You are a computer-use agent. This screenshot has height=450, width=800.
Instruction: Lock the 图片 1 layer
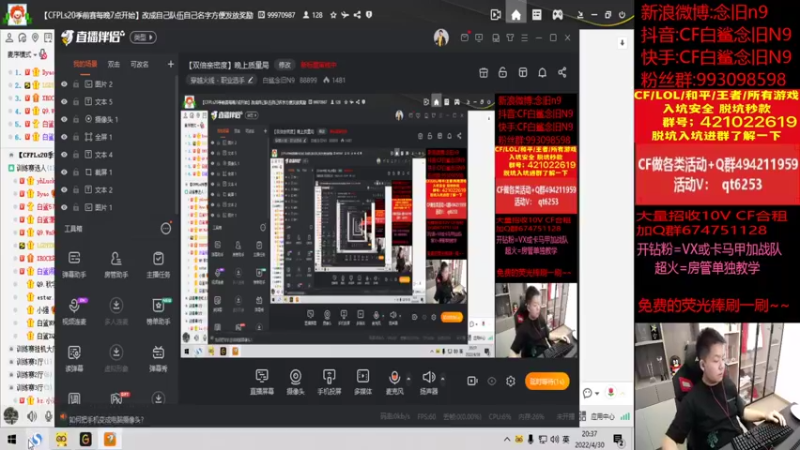tap(76, 207)
